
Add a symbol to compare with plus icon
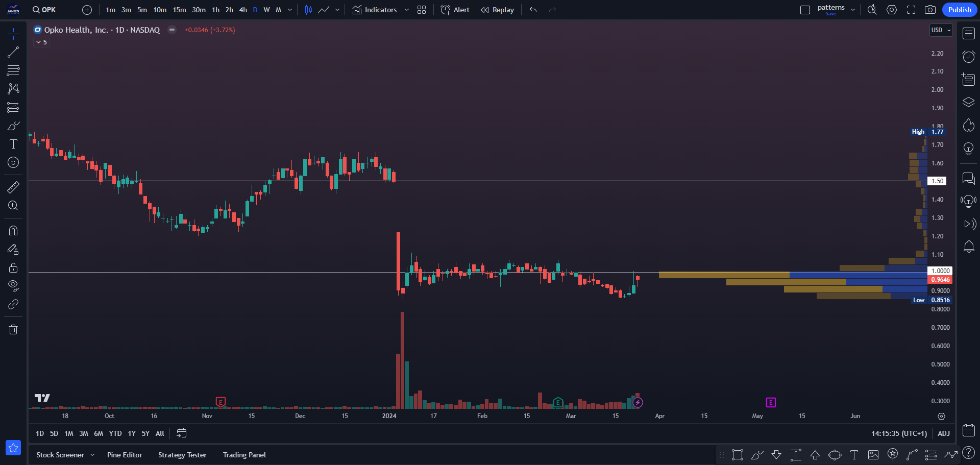87,10
